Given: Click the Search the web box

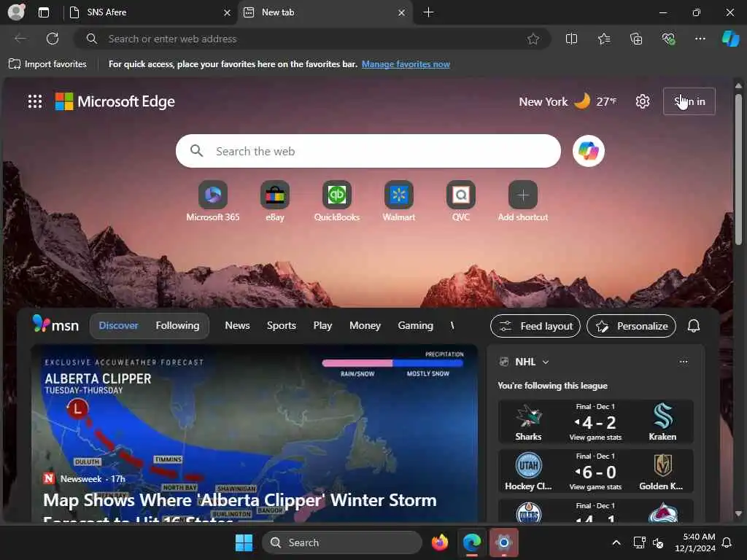Looking at the screenshot, I should pyautogui.click(x=368, y=151).
